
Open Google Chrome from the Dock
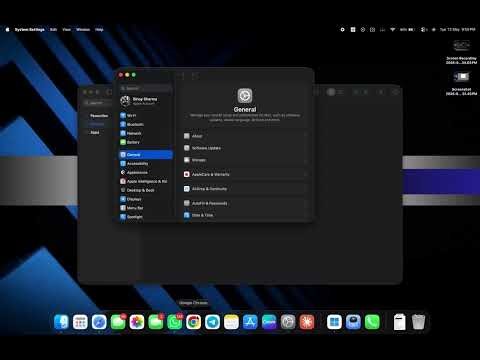pos(193,322)
